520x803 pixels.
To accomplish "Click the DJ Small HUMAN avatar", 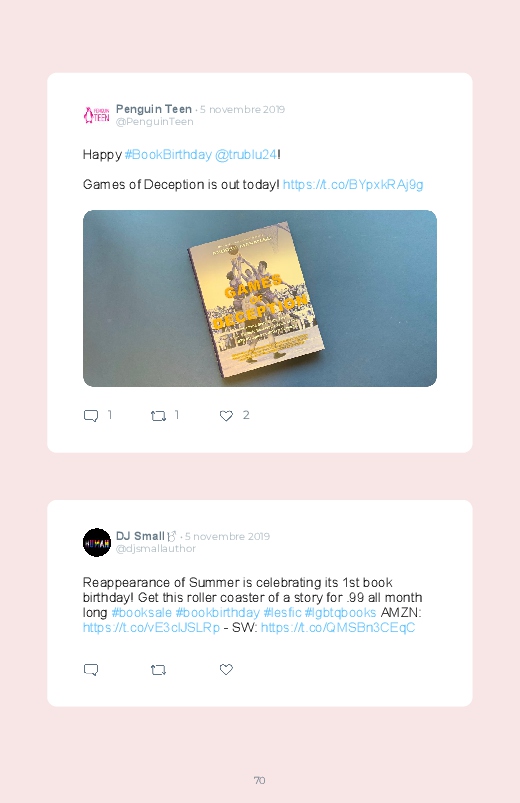I will [97, 542].
